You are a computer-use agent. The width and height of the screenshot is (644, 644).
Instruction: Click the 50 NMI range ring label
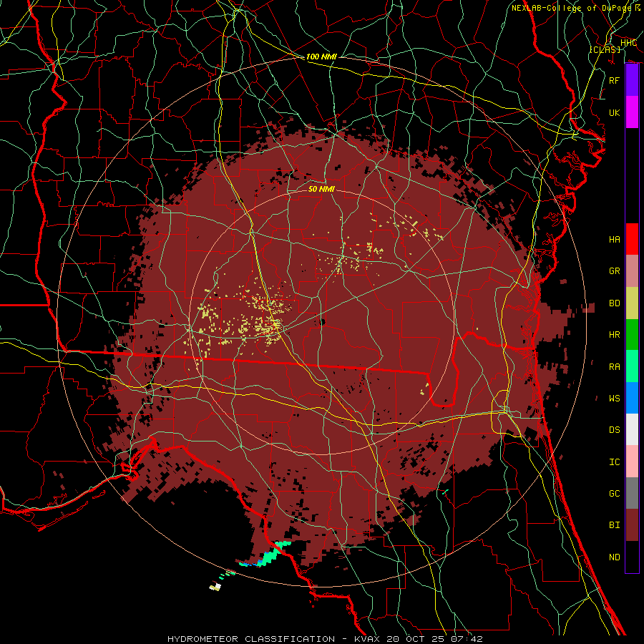click(321, 189)
